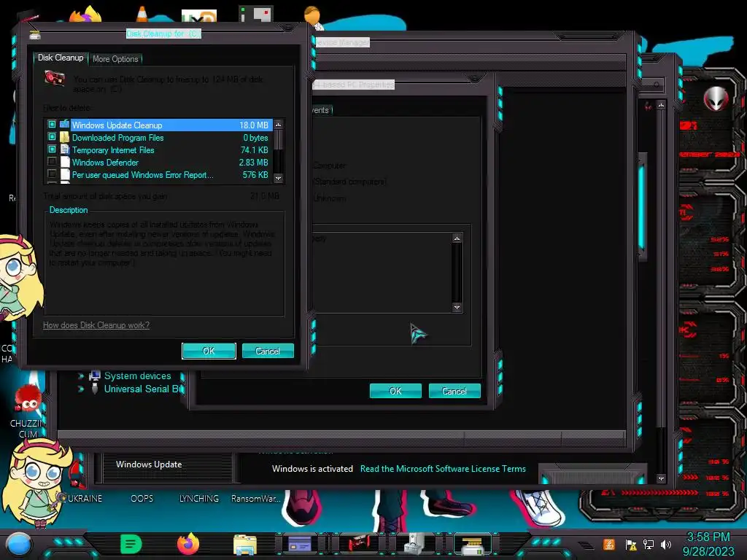Click Windows Defender file icon

click(65, 162)
